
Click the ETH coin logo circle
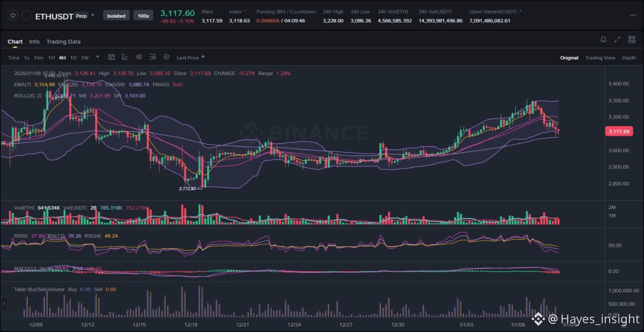pyautogui.click(x=27, y=16)
